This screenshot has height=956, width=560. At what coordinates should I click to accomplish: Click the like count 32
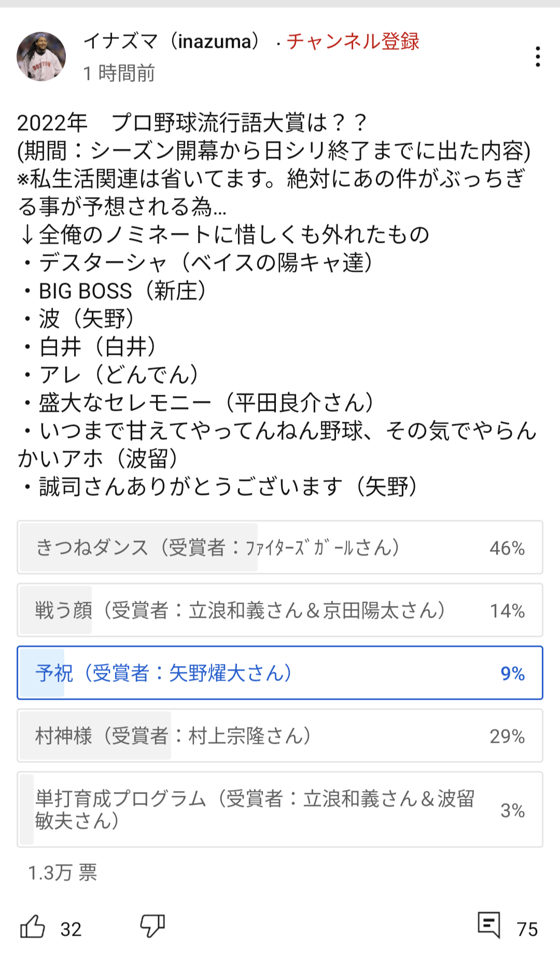(71, 929)
